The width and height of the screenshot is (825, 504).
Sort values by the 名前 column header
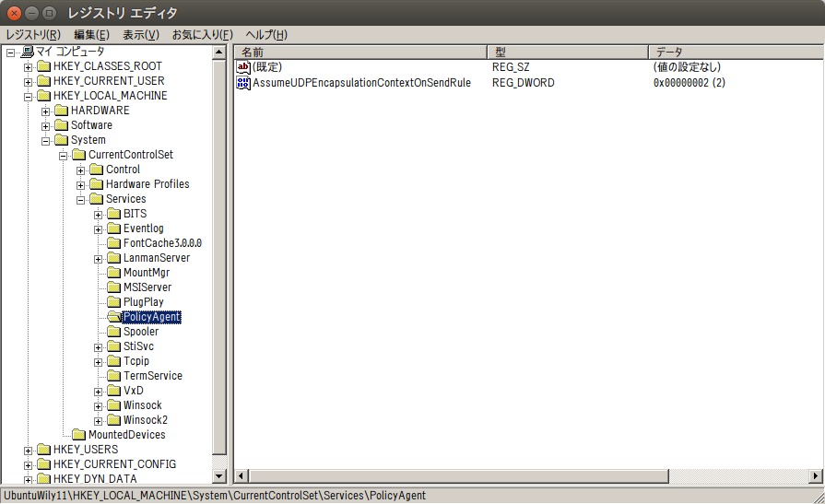pos(361,53)
